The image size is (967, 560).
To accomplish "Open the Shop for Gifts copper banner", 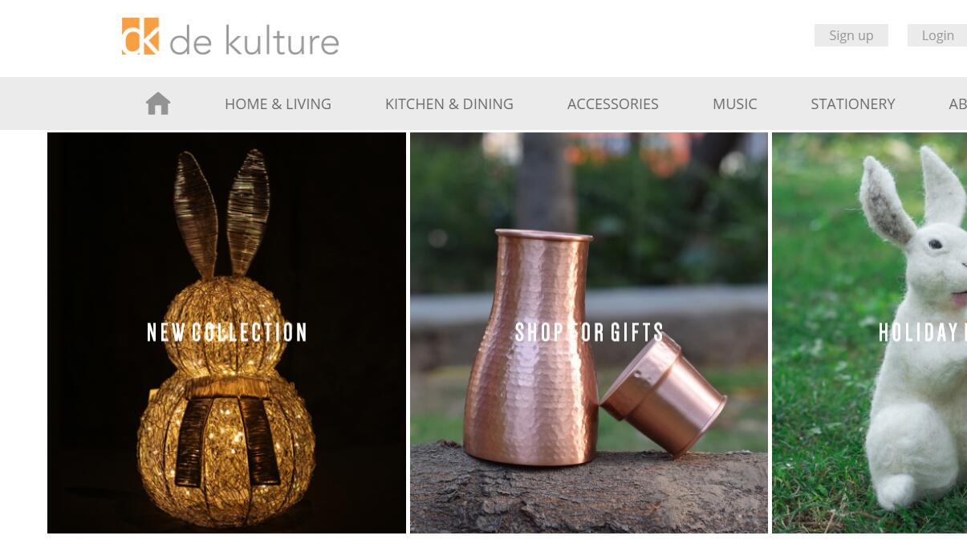I will [x=589, y=333].
